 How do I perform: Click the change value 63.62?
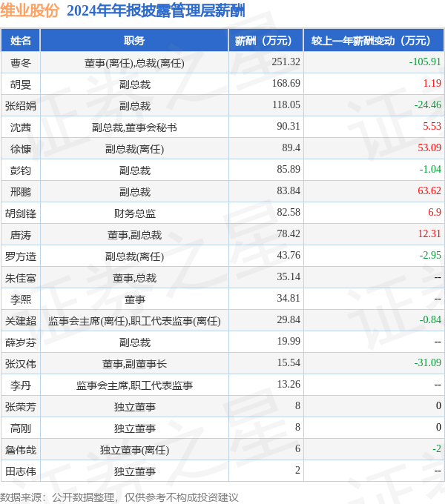click(429, 191)
